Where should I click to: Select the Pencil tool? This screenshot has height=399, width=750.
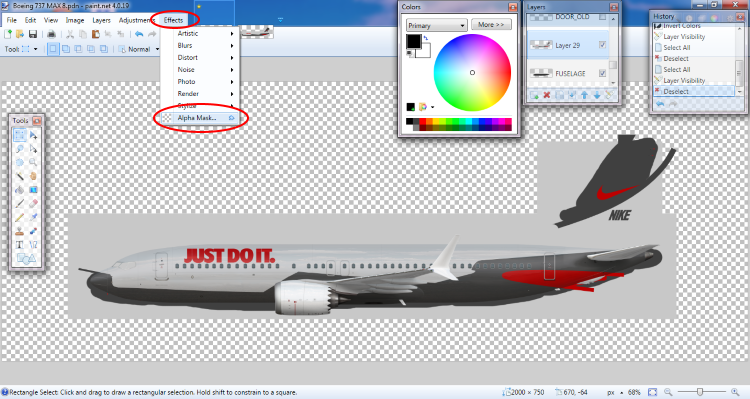[x=20, y=217]
